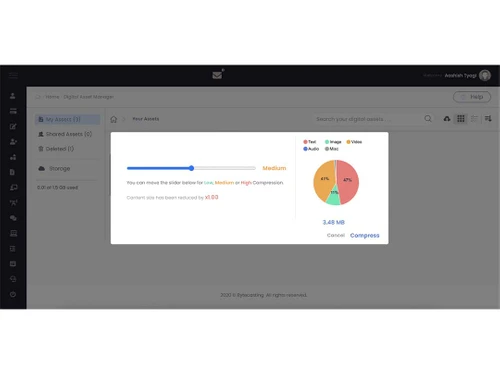Click the compression level slider handle

191,168
